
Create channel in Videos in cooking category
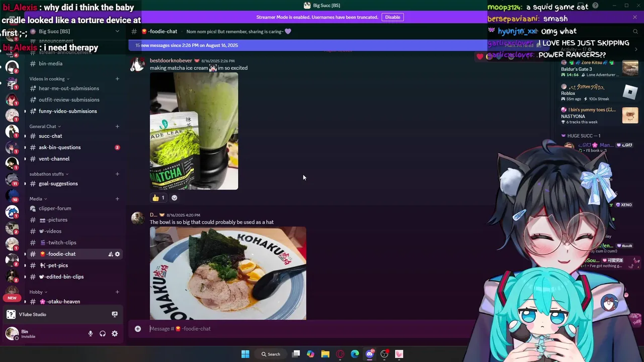117,79
